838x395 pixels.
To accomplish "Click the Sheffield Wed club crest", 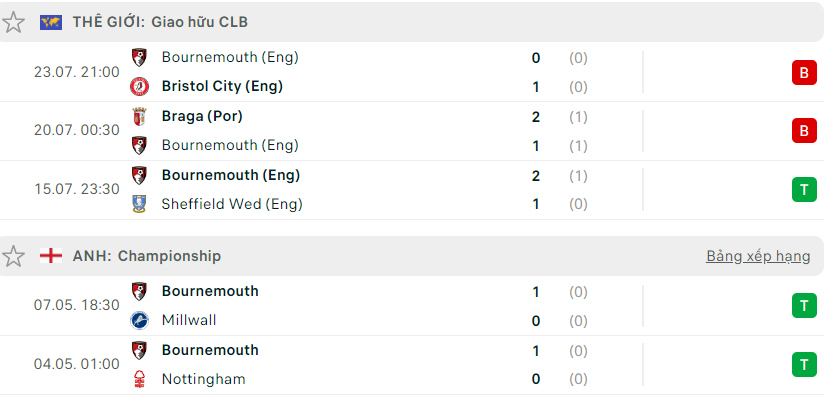I will click(x=139, y=204).
